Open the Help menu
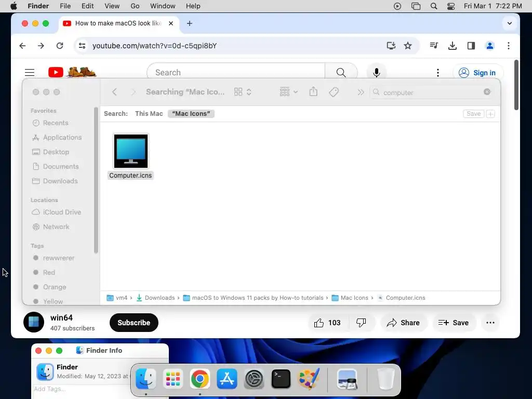The image size is (532, 399). (x=193, y=6)
